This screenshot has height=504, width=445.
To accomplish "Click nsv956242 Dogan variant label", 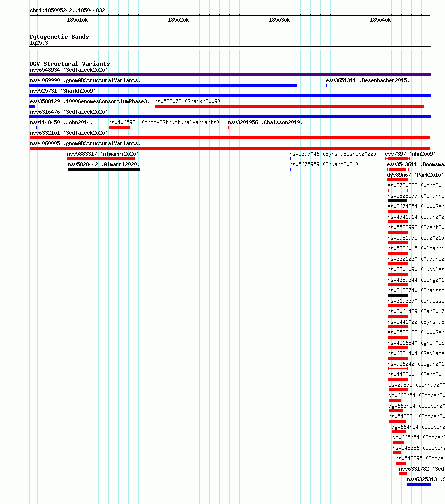I will pyautogui.click(x=416, y=364).
